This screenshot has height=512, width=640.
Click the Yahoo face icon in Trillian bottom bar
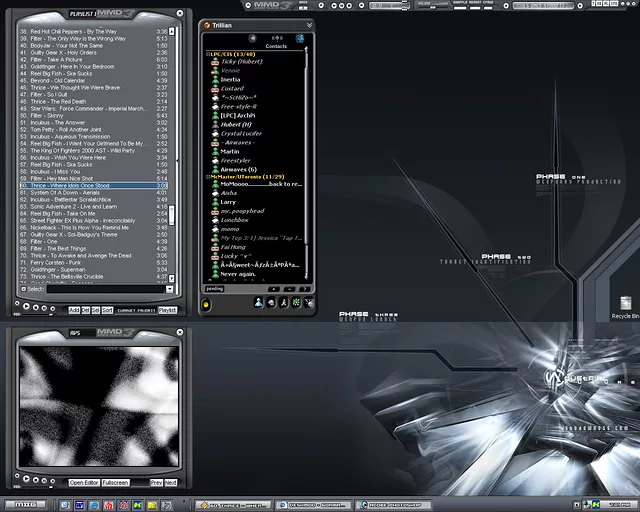pos(271,303)
